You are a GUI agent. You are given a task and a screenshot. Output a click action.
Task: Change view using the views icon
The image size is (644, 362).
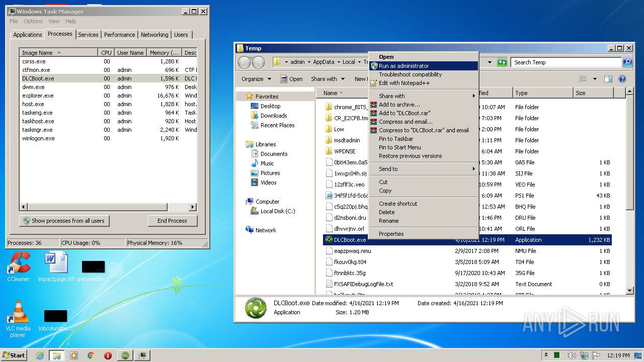[x=583, y=79]
